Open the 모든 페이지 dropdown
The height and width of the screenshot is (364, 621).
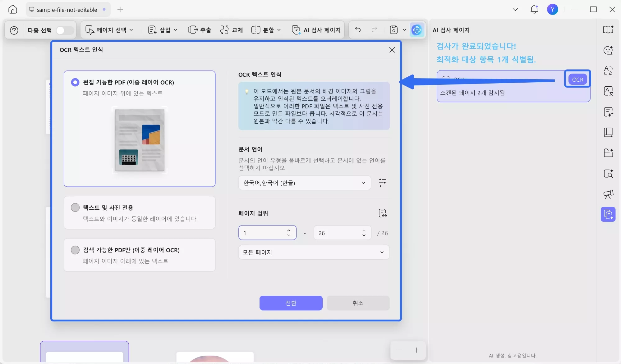313,252
